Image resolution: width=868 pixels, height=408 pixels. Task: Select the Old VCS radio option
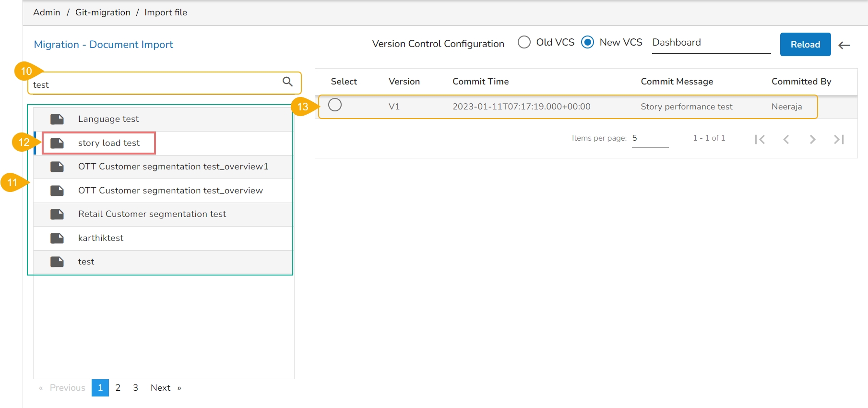point(524,42)
